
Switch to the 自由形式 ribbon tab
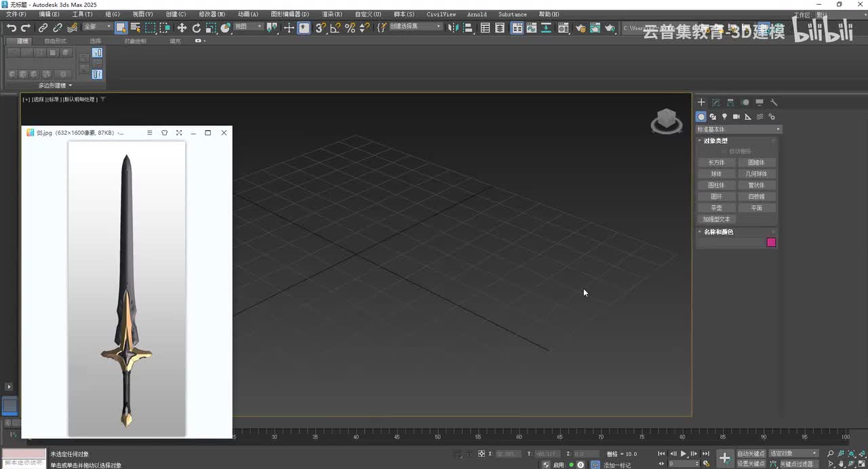tap(56, 41)
